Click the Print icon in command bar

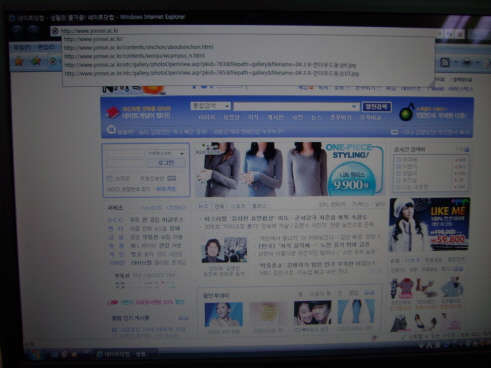pos(467,62)
